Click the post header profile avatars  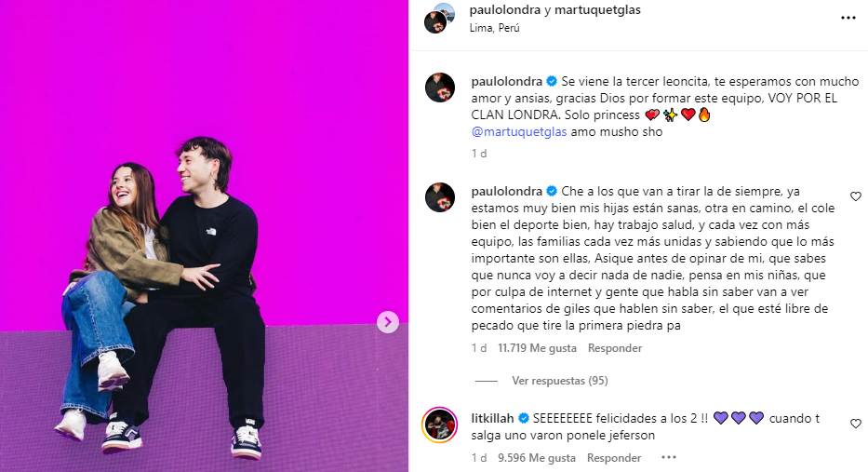pos(439,19)
